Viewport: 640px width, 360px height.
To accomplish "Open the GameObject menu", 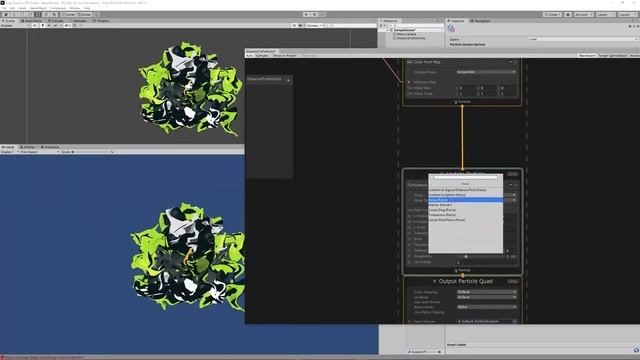I will (x=38, y=8).
